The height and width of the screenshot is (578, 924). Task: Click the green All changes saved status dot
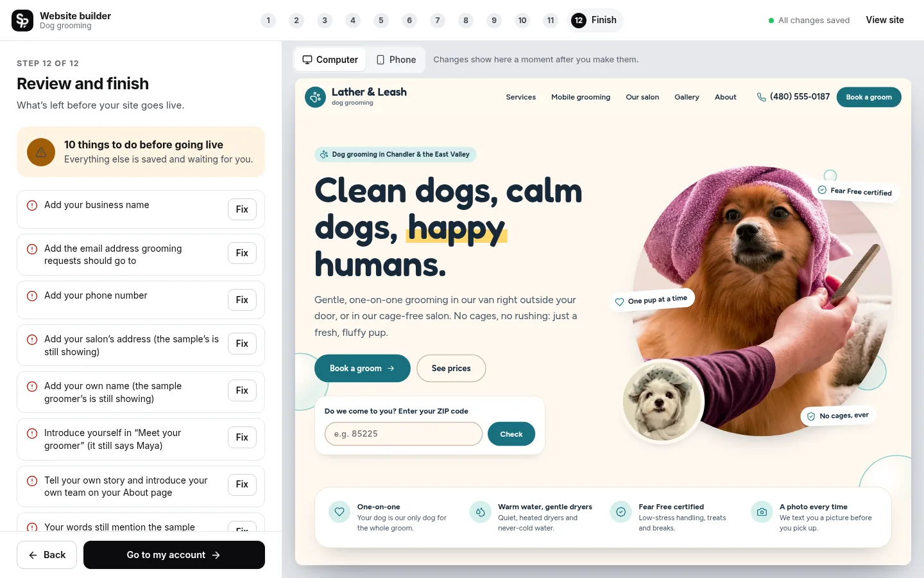click(x=771, y=21)
